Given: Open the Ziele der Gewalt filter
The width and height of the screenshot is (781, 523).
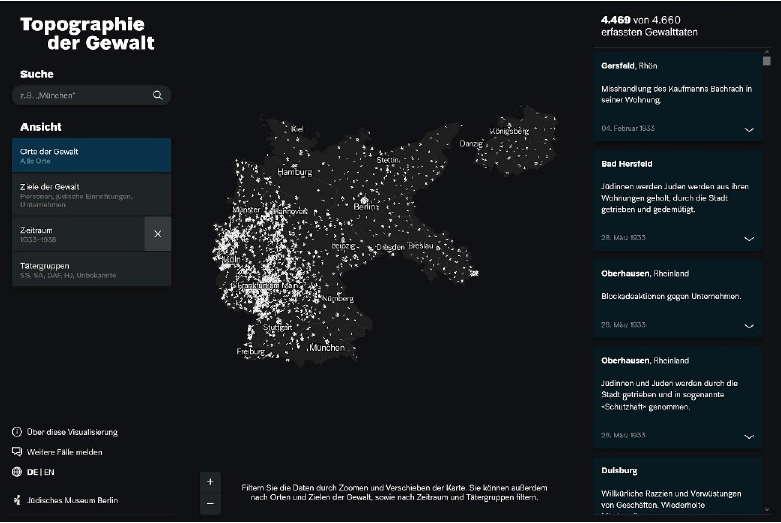Looking at the screenshot, I should (91, 193).
